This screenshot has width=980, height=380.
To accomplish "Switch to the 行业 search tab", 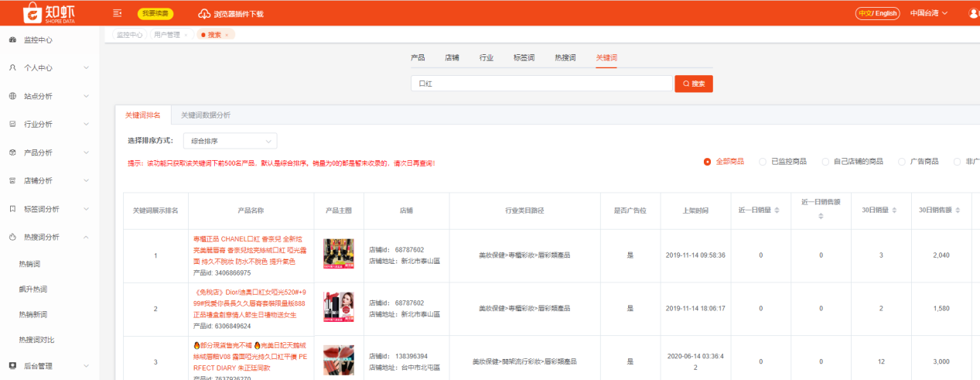I will pos(487,58).
